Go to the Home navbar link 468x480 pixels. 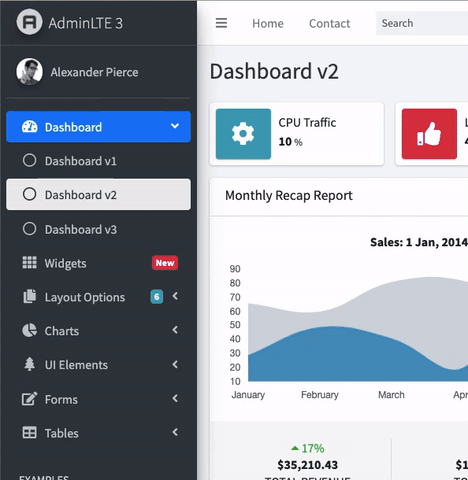tap(268, 23)
